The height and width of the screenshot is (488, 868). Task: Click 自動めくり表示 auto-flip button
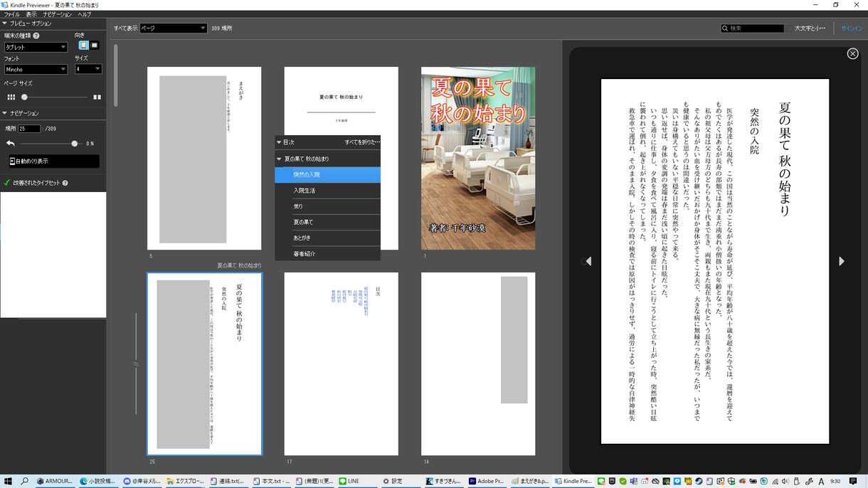click(x=54, y=161)
